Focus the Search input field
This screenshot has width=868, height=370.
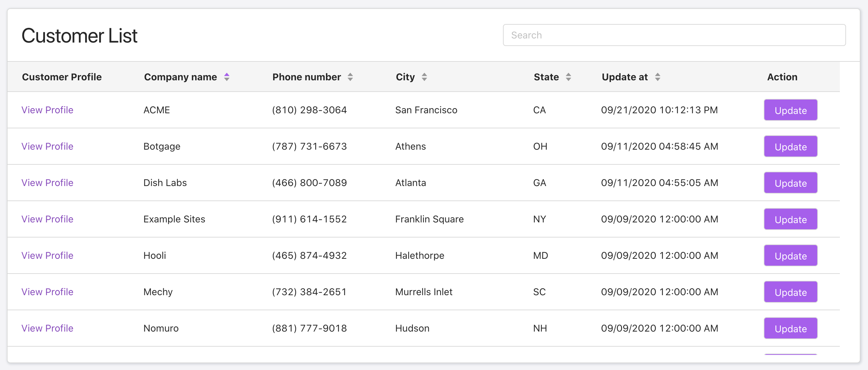click(674, 35)
